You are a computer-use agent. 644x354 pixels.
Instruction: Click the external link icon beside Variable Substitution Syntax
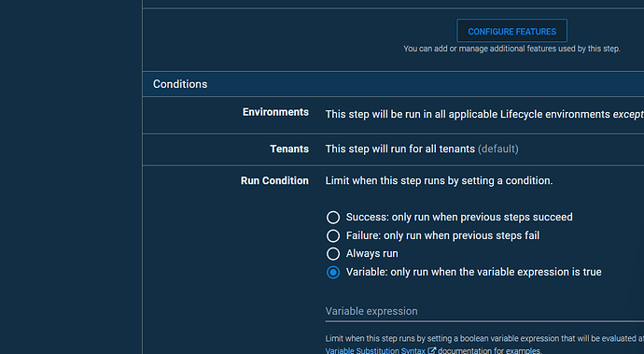click(x=431, y=350)
